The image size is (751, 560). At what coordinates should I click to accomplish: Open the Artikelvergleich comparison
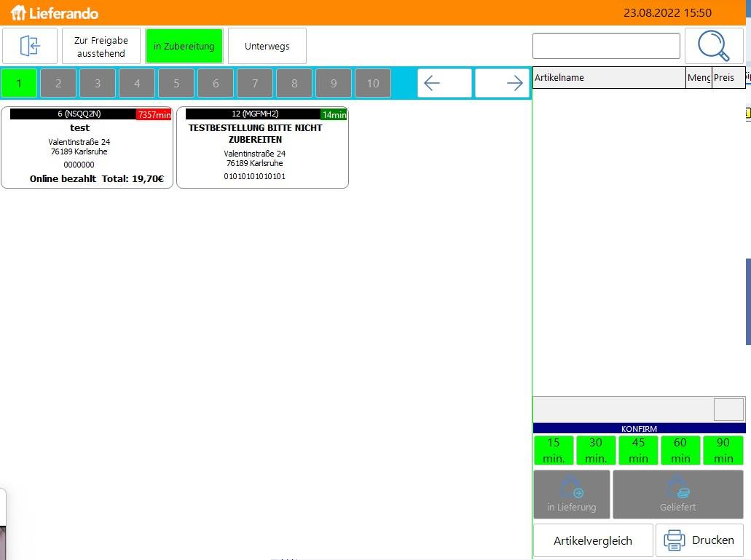tap(593, 540)
